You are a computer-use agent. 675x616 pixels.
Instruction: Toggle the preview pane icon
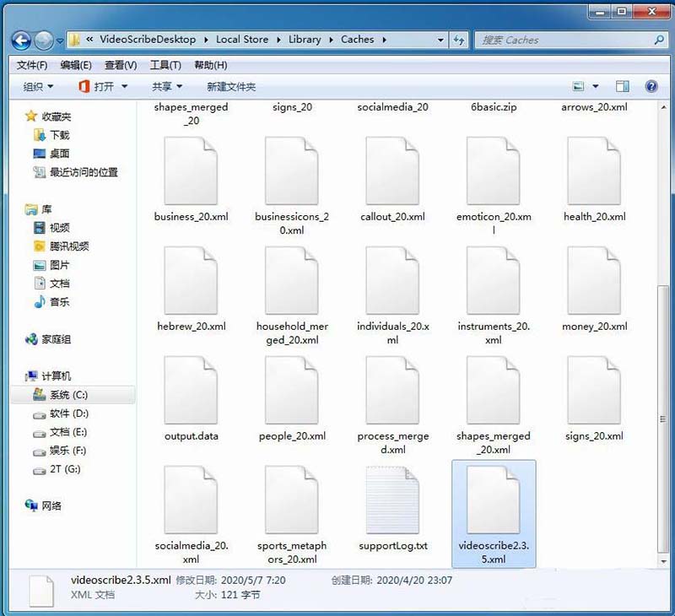[x=622, y=87]
